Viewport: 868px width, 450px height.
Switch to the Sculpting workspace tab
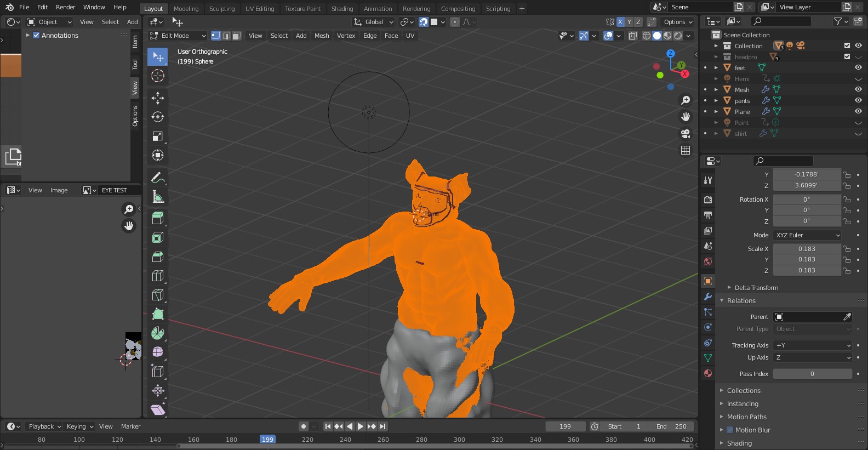(221, 9)
